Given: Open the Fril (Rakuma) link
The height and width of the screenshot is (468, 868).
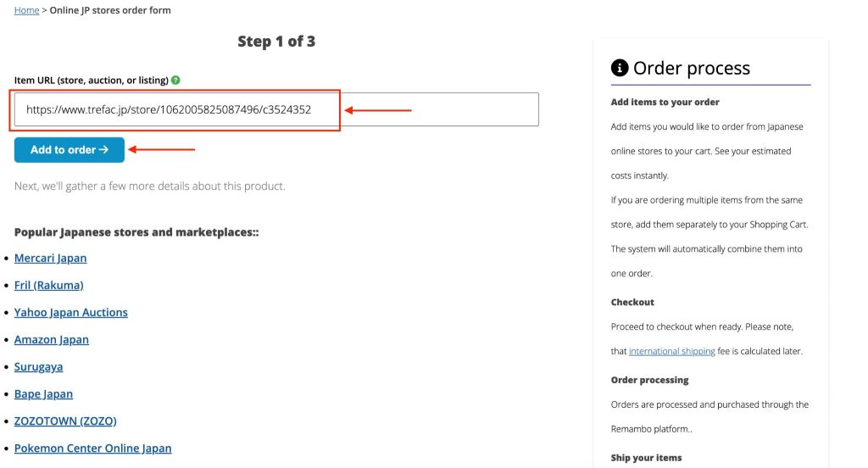Looking at the screenshot, I should tap(48, 285).
